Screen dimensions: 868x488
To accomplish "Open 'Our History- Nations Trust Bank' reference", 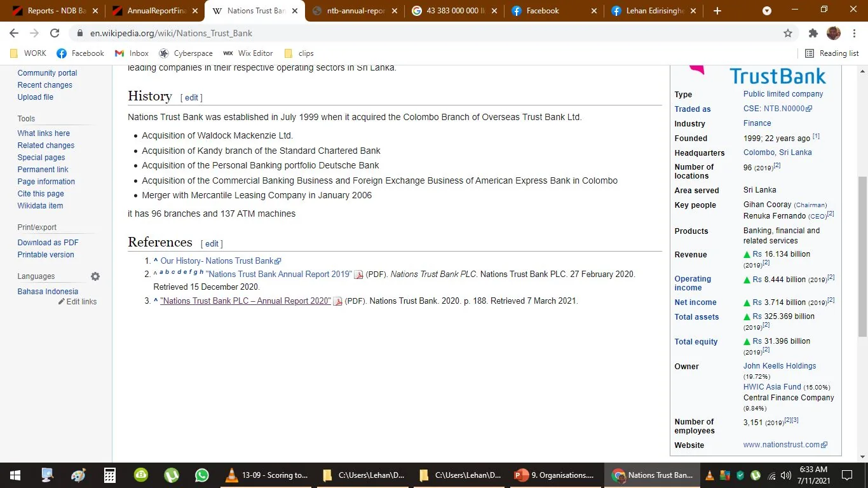I will coord(220,261).
